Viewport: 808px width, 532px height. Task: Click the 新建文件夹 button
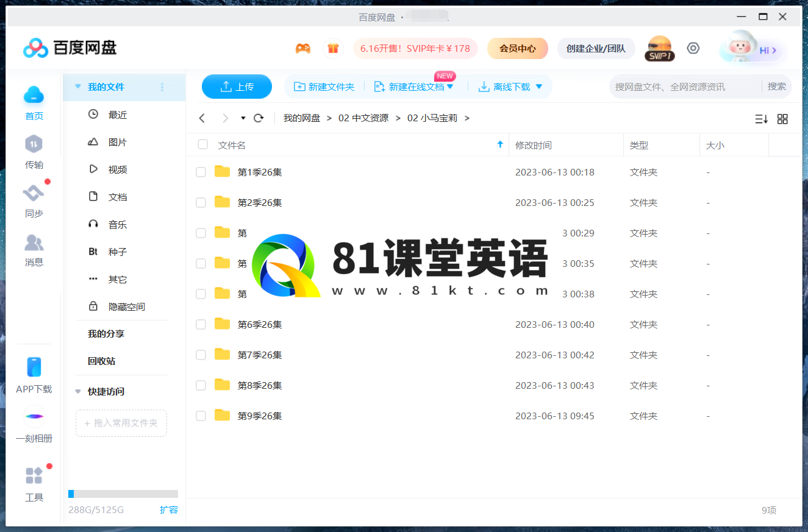[x=324, y=87]
